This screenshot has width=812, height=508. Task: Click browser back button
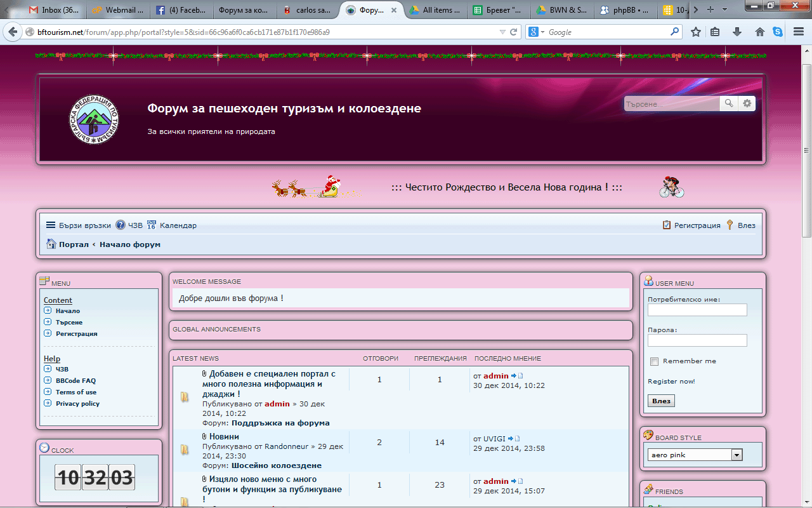[13, 32]
